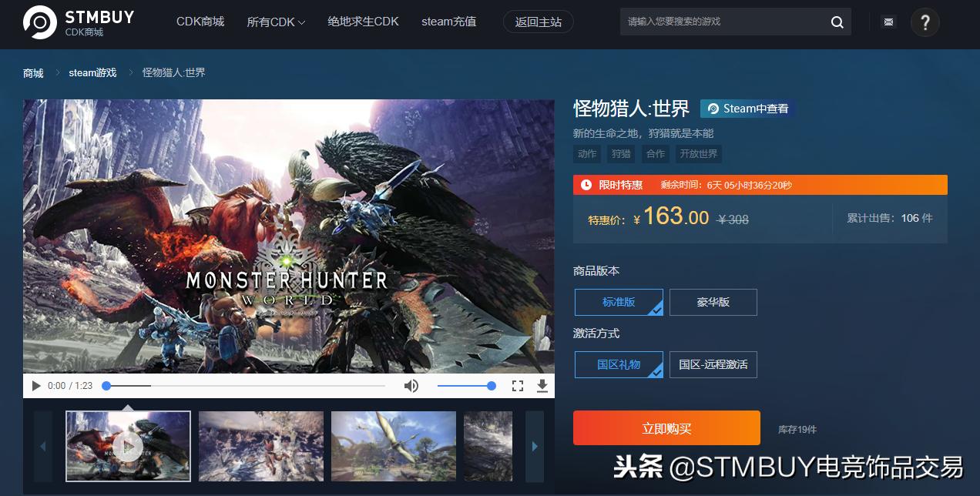Image resolution: width=980 pixels, height=496 pixels.
Task: Open the steam充值 page
Action: pos(449,22)
